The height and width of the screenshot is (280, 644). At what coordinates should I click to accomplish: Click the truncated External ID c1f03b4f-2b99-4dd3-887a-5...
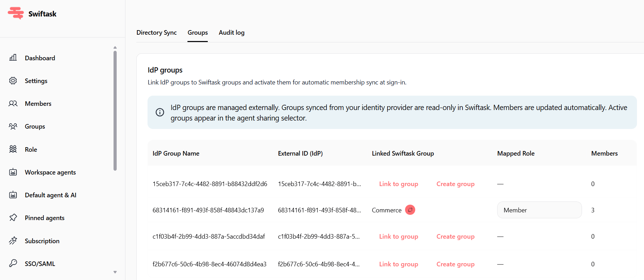point(319,236)
